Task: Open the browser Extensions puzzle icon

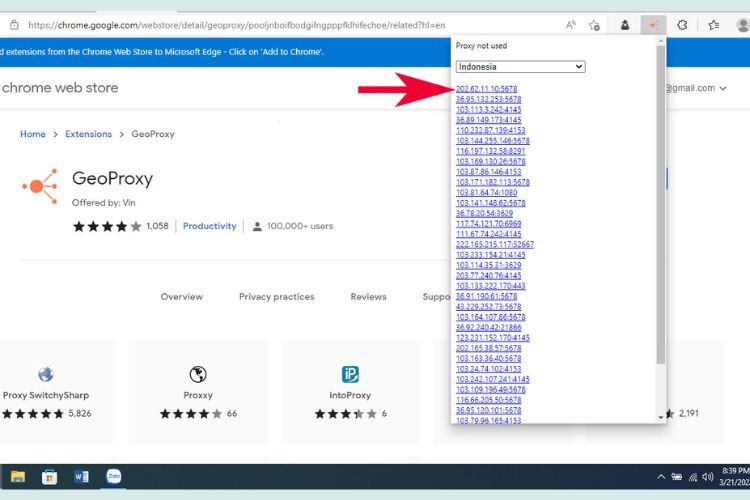Action: pos(682,25)
